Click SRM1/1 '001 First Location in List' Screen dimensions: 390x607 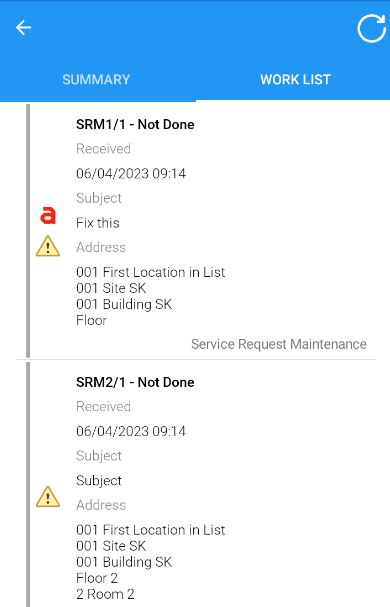150,273
